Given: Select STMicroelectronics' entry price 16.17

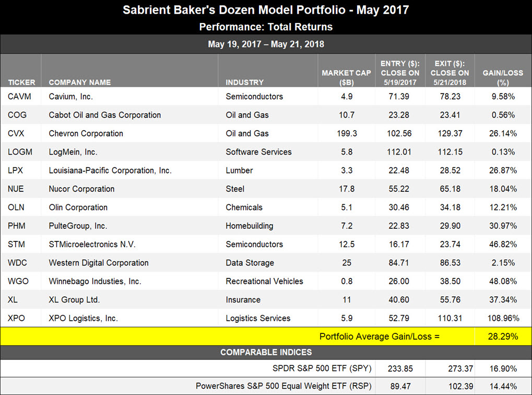Looking at the screenshot, I should [x=399, y=244].
